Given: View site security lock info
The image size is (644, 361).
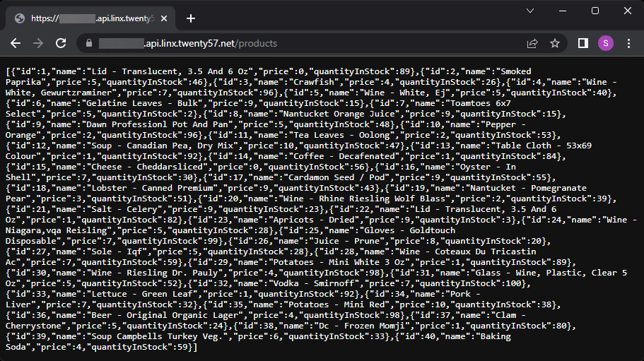Looking at the screenshot, I should [88, 43].
